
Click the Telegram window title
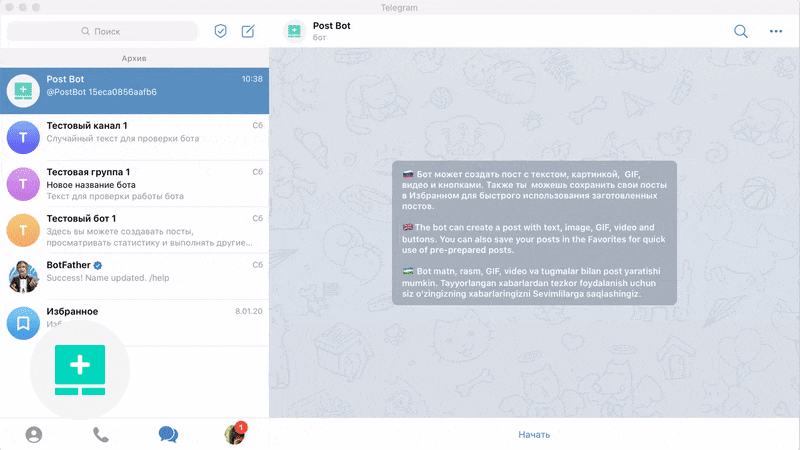[399, 8]
